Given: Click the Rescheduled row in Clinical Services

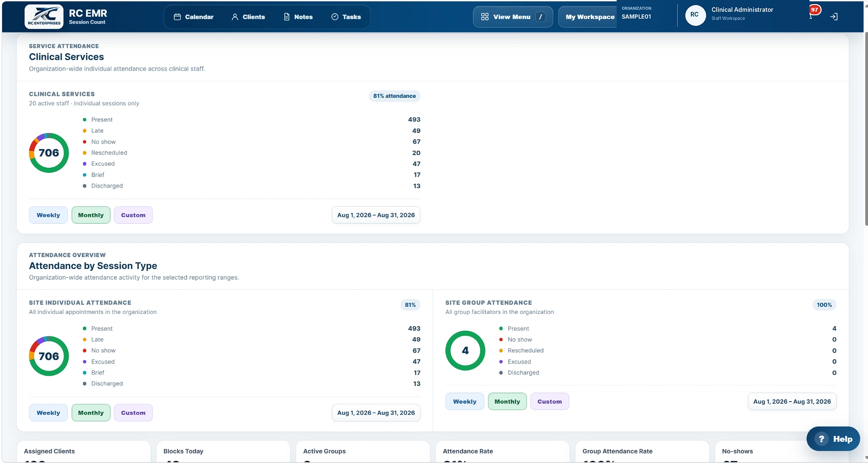Looking at the screenshot, I should (251, 153).
